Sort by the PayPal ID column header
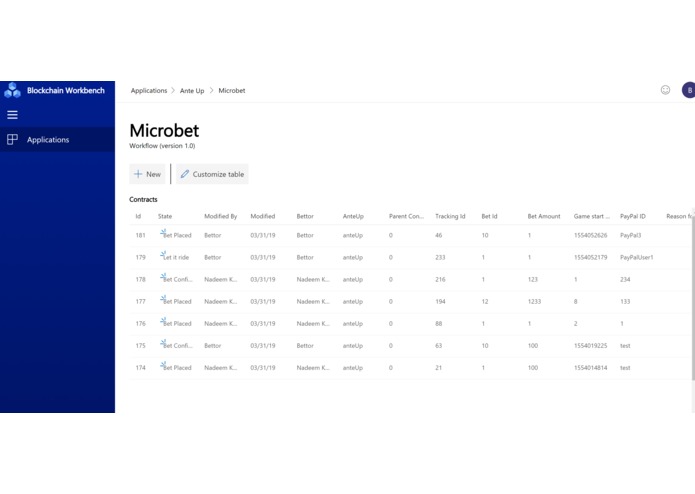695x494 pixels. coord(633,216)
